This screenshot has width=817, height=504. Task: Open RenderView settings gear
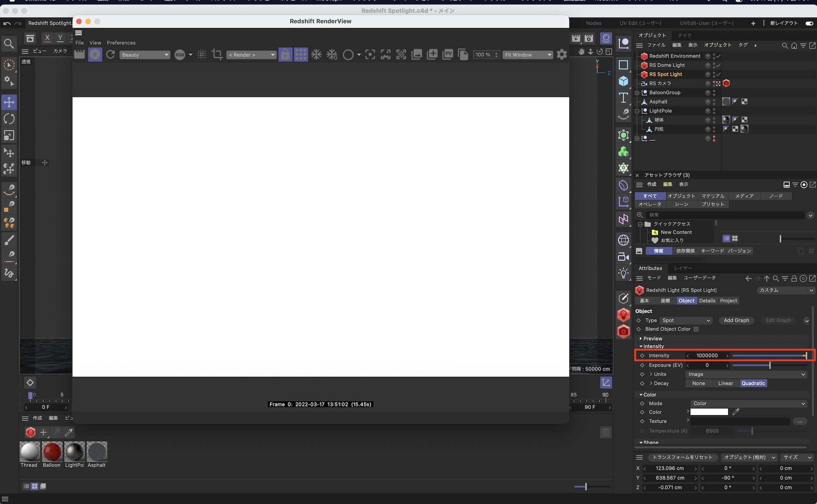pyautogui.click(x=562, y=55)
